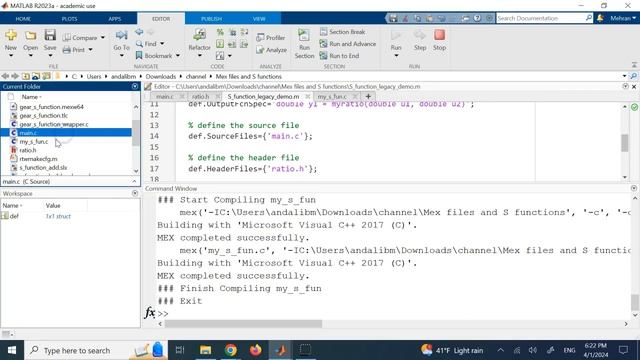Click the Print button

point(74,50)
